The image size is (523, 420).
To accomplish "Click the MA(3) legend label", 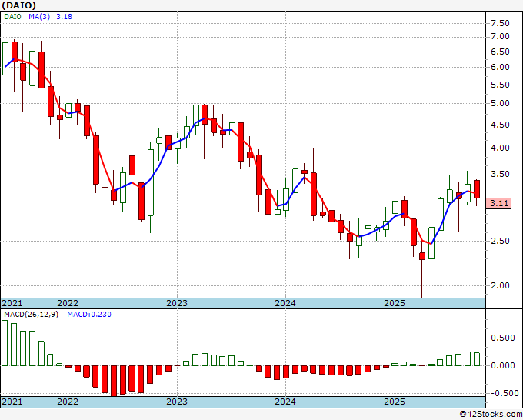I will click(39, 17).
